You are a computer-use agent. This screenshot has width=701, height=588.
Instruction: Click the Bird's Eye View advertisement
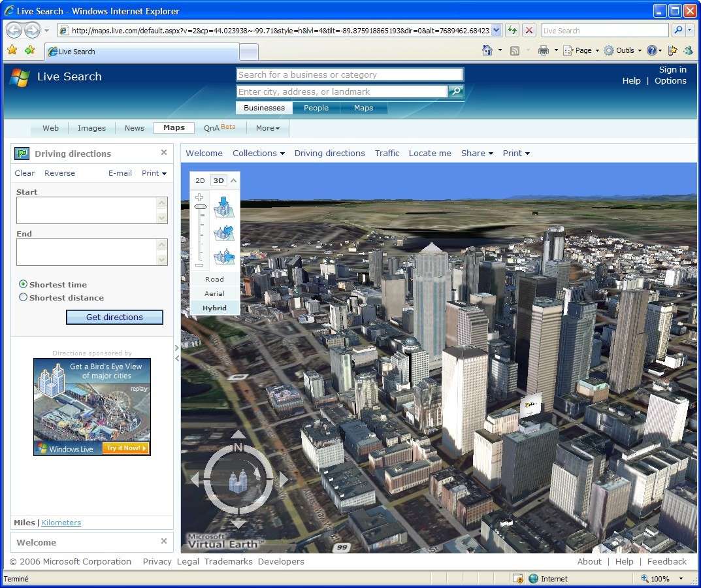click(x=92, y=407)
